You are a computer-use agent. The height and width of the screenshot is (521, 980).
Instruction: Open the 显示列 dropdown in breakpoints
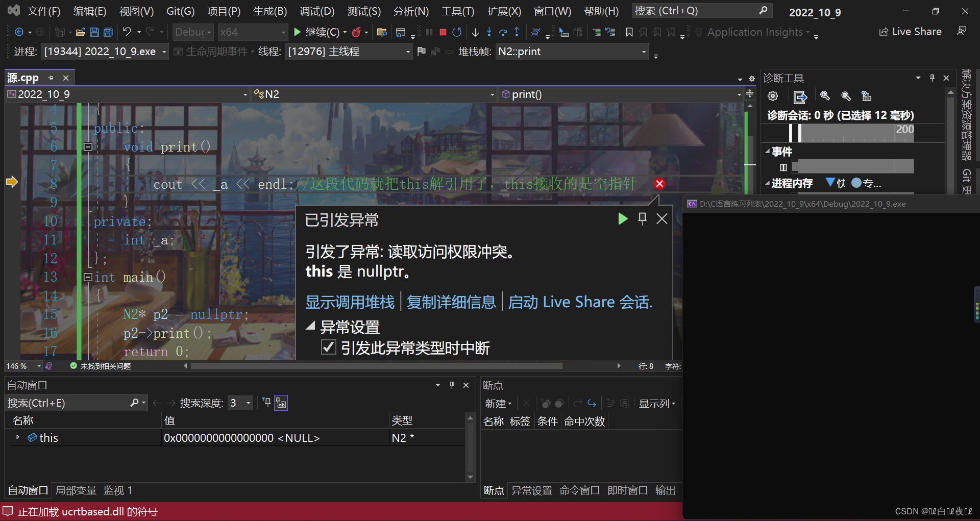pyautogui.click(x=657, y=404)
